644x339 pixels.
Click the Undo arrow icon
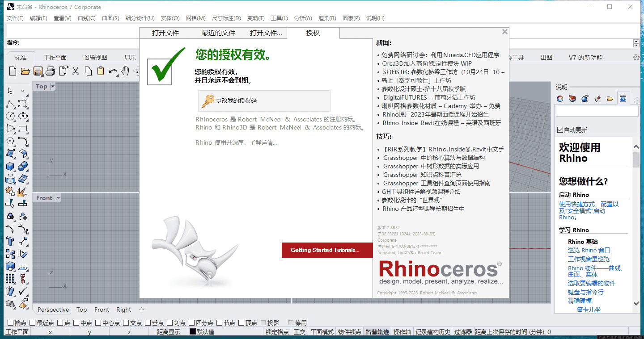coord(113,71)
